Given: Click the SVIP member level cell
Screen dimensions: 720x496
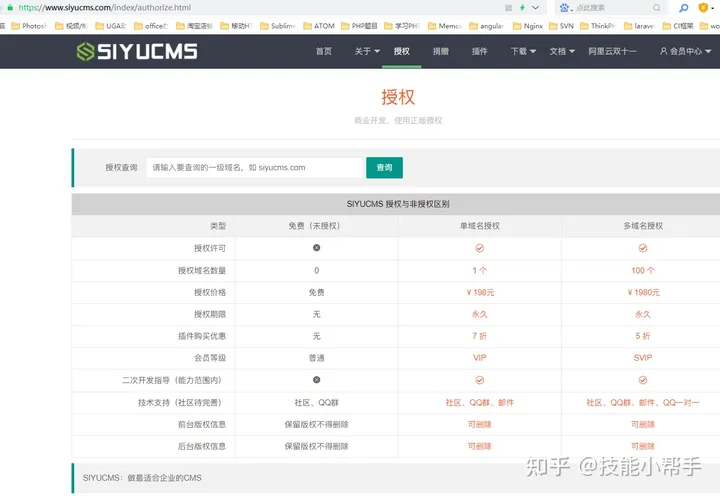Looking at the screenshot, I should [643, 358].
